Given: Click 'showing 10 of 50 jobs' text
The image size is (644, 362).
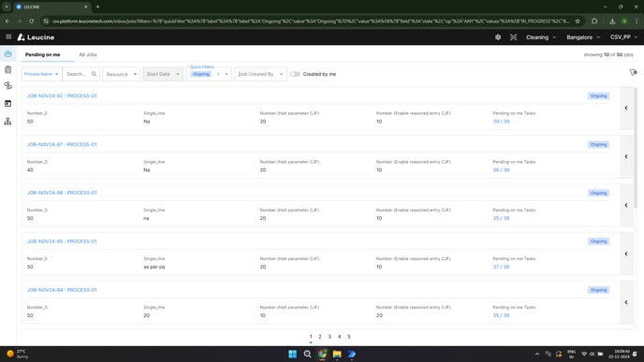Looking at the screenshot, I should point(608,54).
